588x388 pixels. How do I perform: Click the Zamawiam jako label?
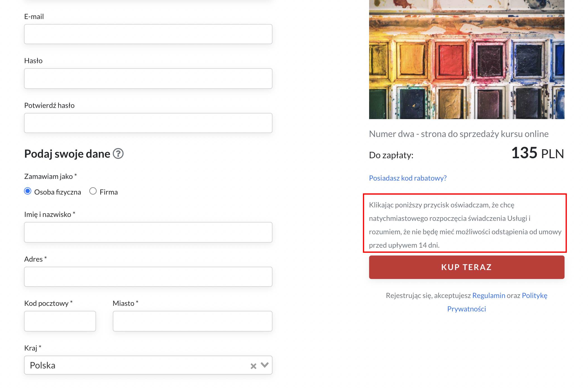[50, 176]
